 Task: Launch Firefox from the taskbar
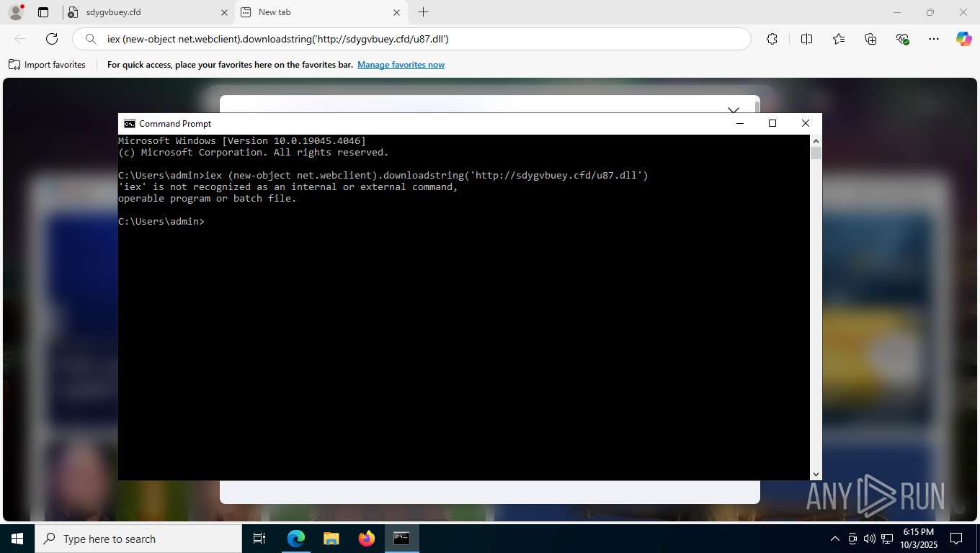366,539
